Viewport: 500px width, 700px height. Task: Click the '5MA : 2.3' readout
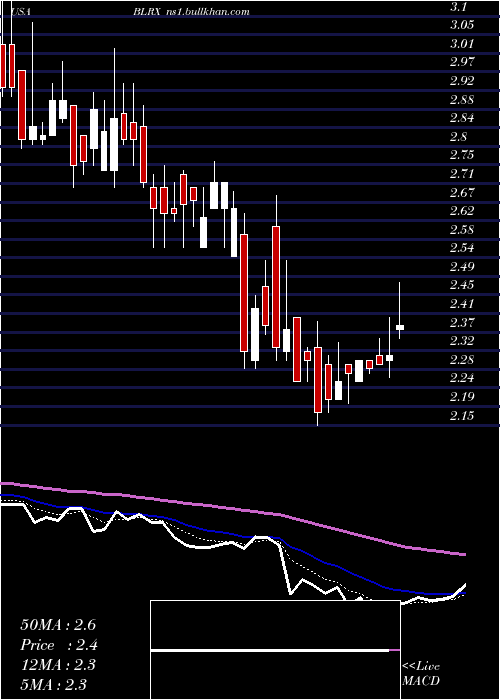pos(53,685)
